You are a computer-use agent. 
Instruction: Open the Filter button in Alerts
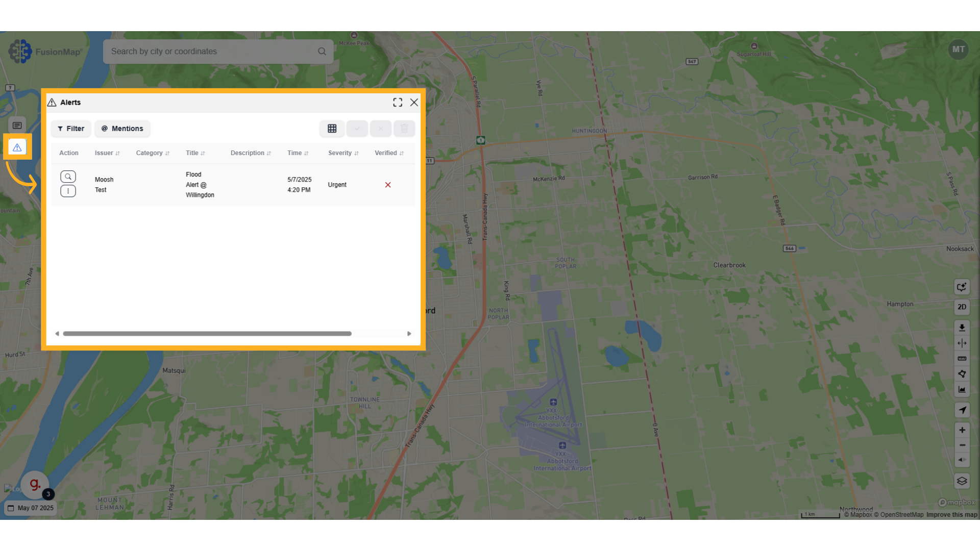click(x=71, y=129)
